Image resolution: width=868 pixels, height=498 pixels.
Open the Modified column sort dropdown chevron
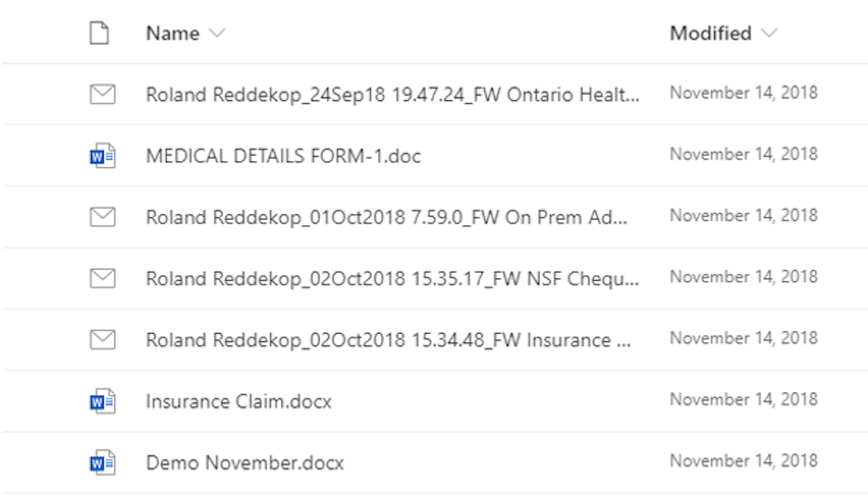[x=770, y=34]
